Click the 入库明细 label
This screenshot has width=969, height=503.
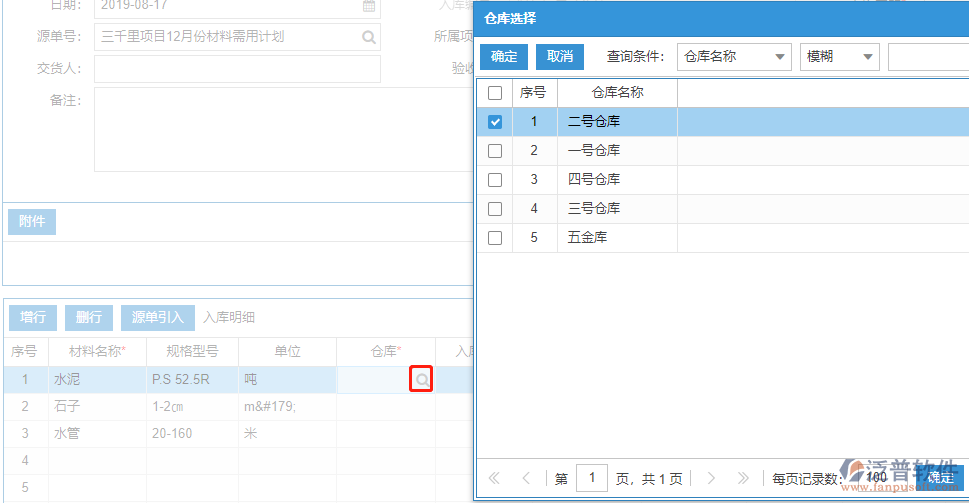(x=229, y=318)
